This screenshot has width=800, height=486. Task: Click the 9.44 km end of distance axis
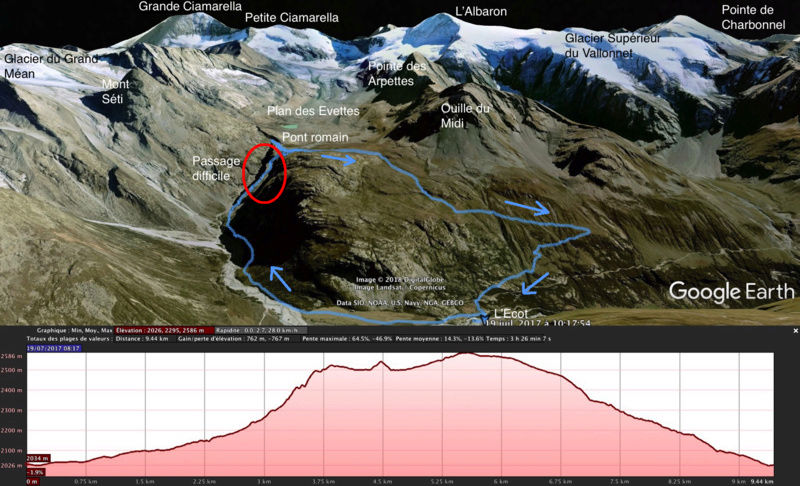tap(762, 481)
